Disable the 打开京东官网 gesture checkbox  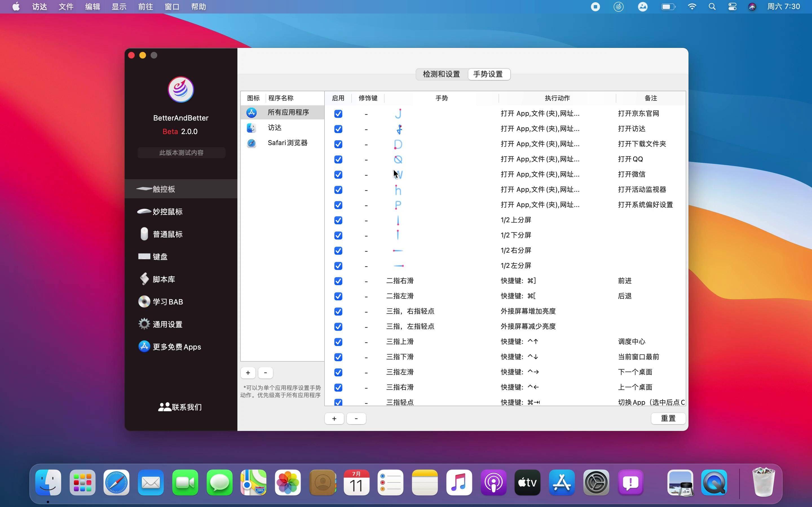pos(338,114)
